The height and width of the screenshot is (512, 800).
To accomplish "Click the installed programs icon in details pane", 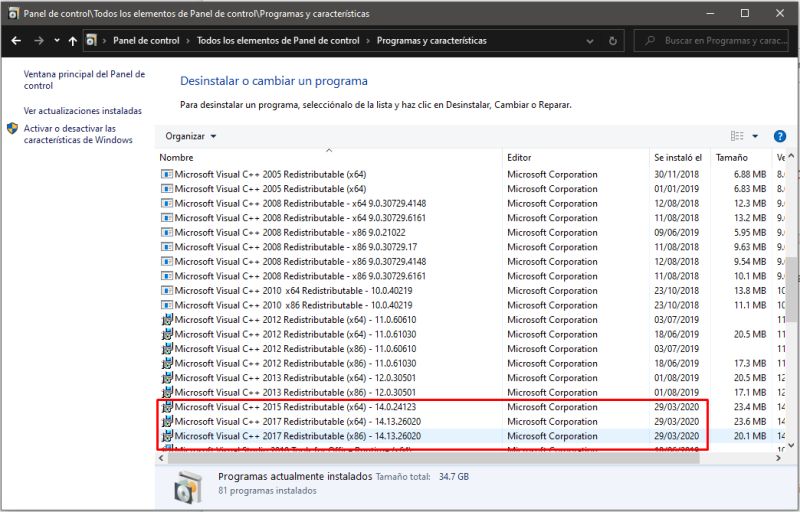I will (x=188, y=487).
